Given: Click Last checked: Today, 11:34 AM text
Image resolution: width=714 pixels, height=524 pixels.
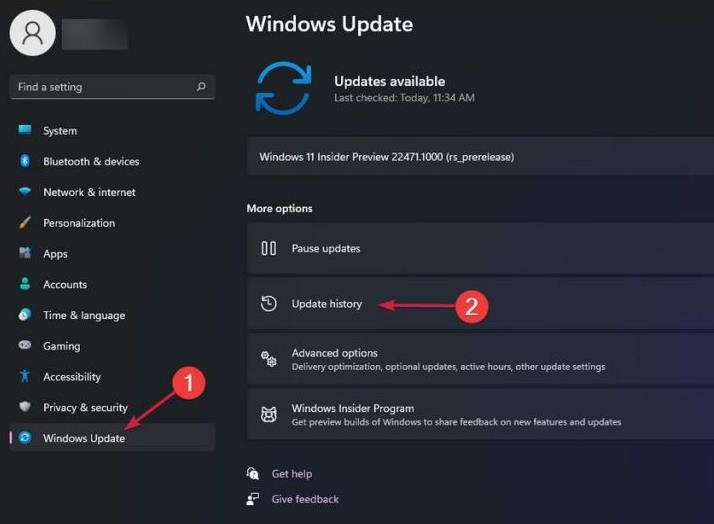Looking at the screenshot, I should click(x=404, y=97).
